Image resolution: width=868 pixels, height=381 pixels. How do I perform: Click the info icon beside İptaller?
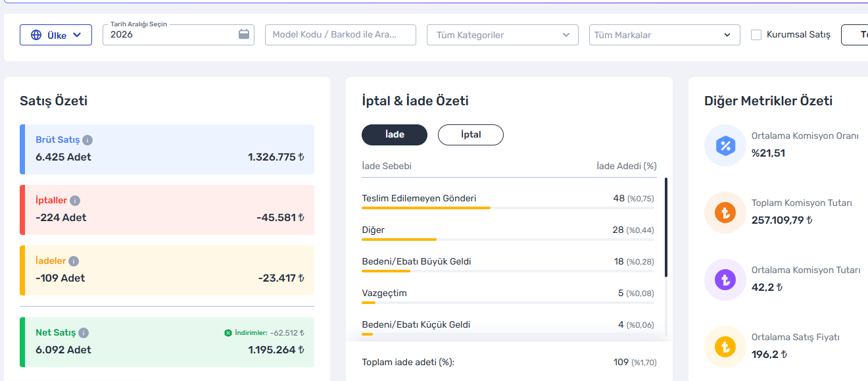tap(75, 201)
